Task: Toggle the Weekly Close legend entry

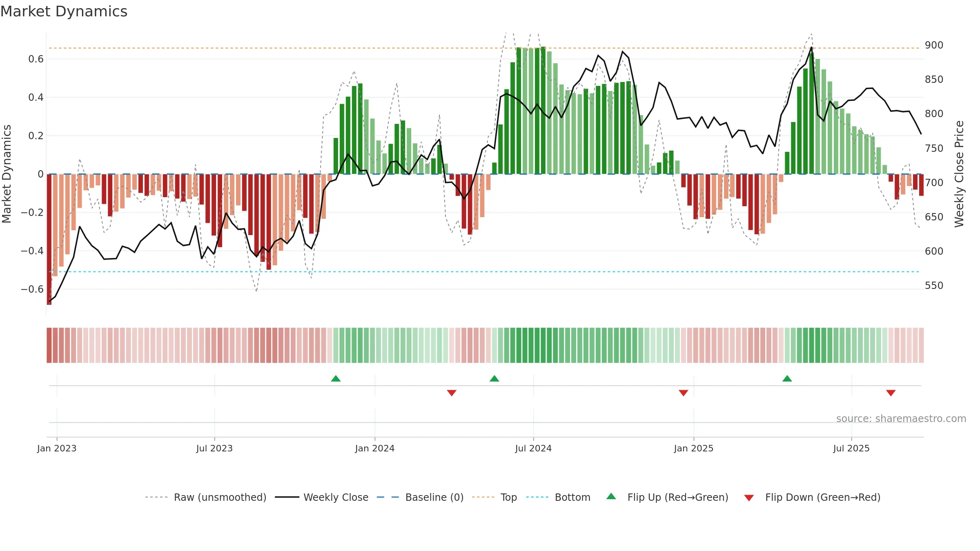Action: pos(322,497)
